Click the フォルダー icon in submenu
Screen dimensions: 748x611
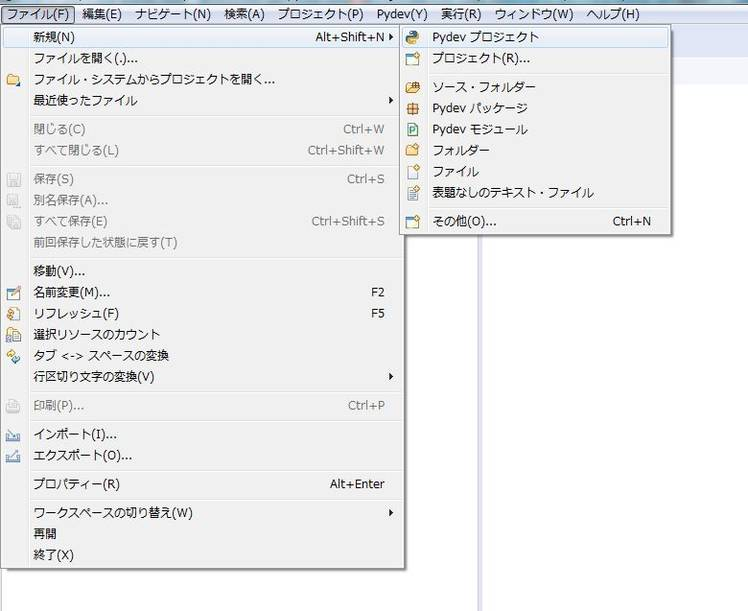click(x=413, y=151)
